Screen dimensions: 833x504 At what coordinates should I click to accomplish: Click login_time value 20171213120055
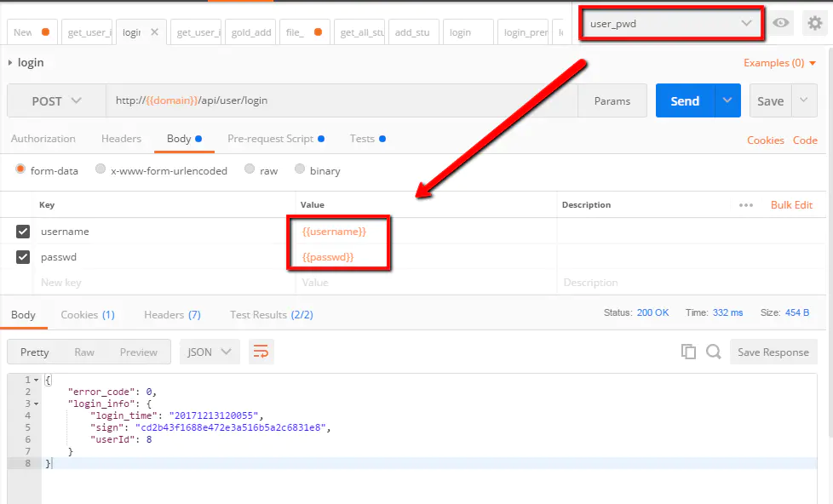pyautogui.click(x=214, y=415)
